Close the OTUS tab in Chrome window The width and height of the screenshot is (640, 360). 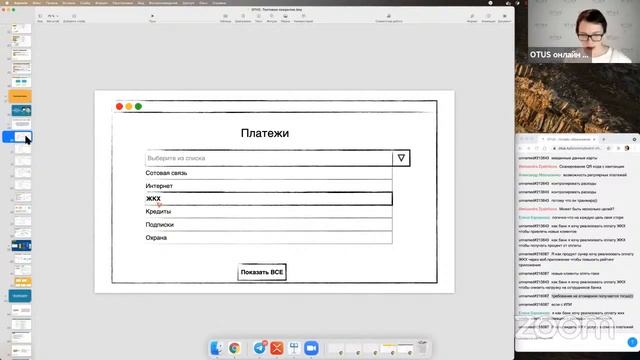594,140
